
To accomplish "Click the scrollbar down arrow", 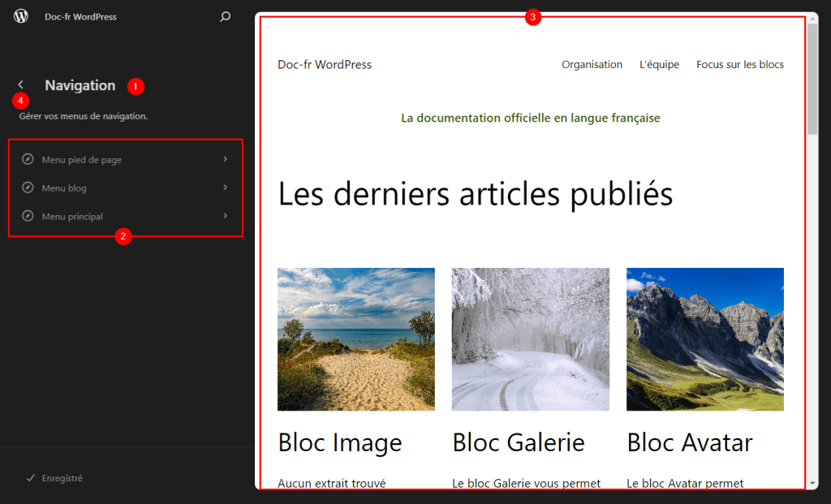I will tap(812, 484).
